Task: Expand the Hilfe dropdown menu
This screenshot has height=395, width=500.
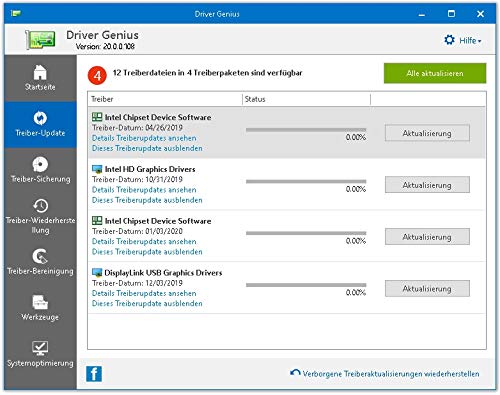Action: pos(470,41)
